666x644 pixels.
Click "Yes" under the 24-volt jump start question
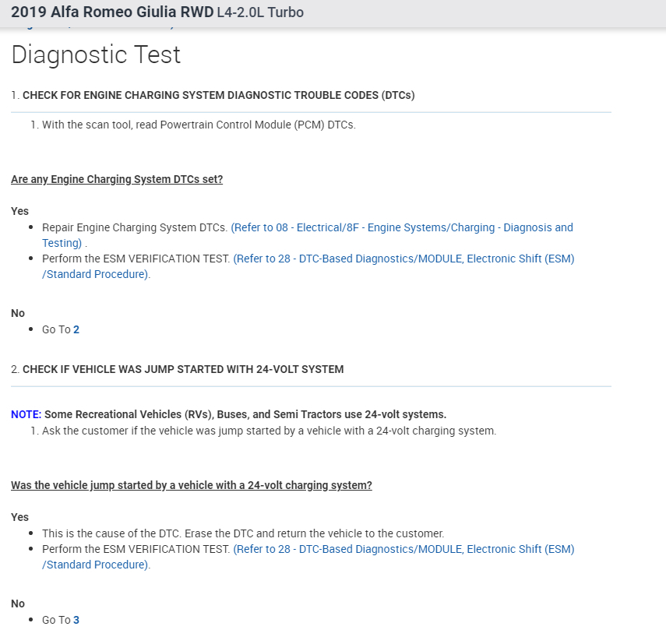pos(19,517)
